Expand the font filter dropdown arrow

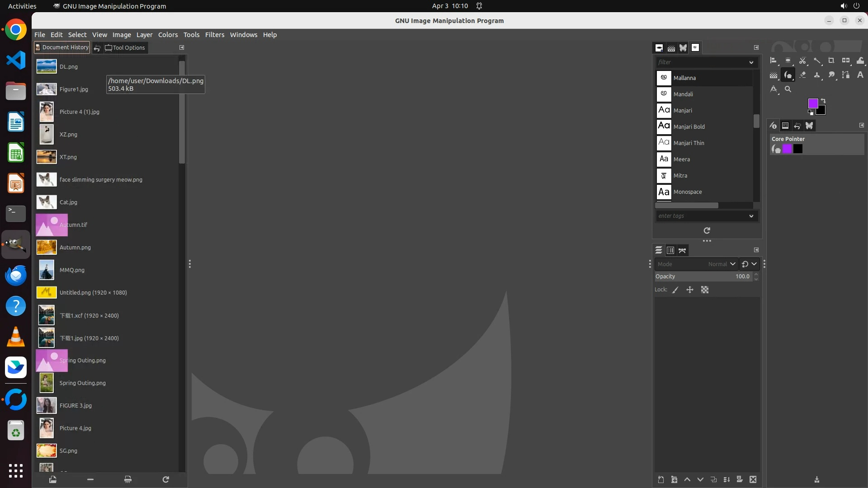(751, 62)
